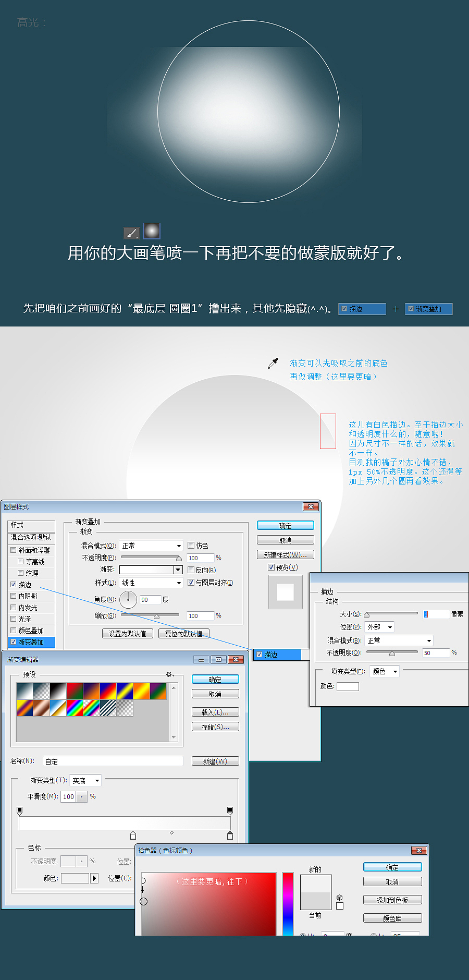Select the middle color stop below gradient bar
This screenshot has width=469, height=980.
(x=133, y=836)
